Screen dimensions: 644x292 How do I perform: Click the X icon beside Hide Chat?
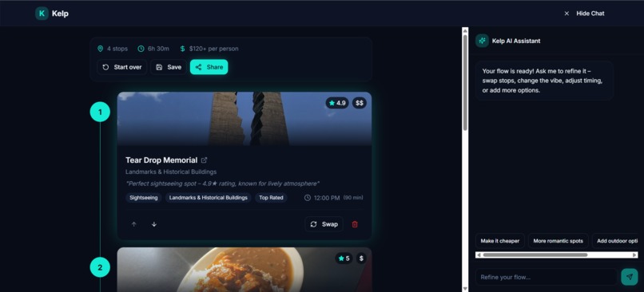(x=566, y=14)
